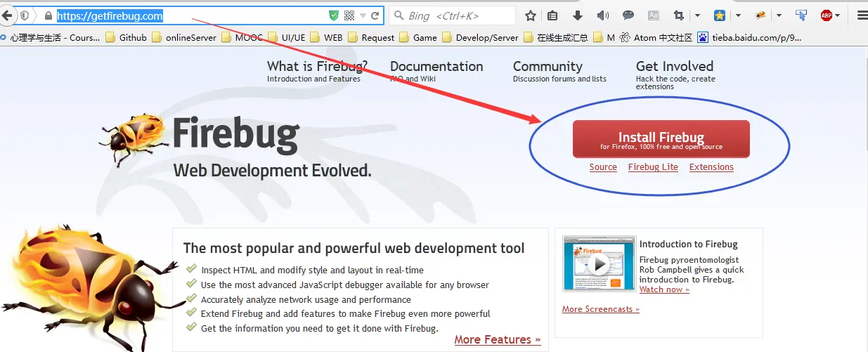This screenshot has width=868, height=352.
Task: Expand the Firebug icon dropdown arrow
Action: [x=779, y=15]
